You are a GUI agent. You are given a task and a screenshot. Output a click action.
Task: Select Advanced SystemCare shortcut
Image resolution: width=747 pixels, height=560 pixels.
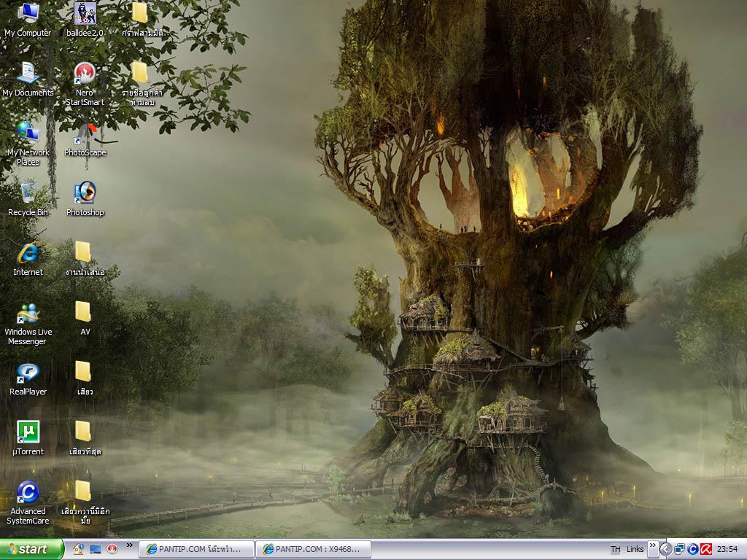(28, 503)
